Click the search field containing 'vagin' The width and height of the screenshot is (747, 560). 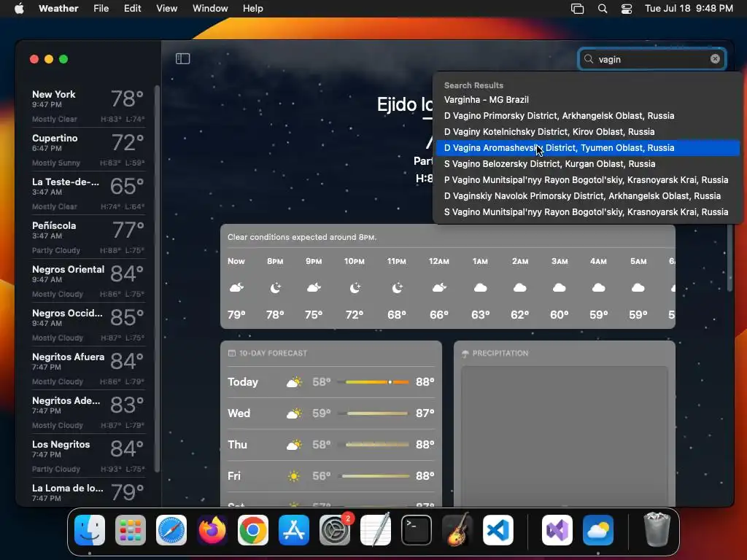(x=651, y=59)
